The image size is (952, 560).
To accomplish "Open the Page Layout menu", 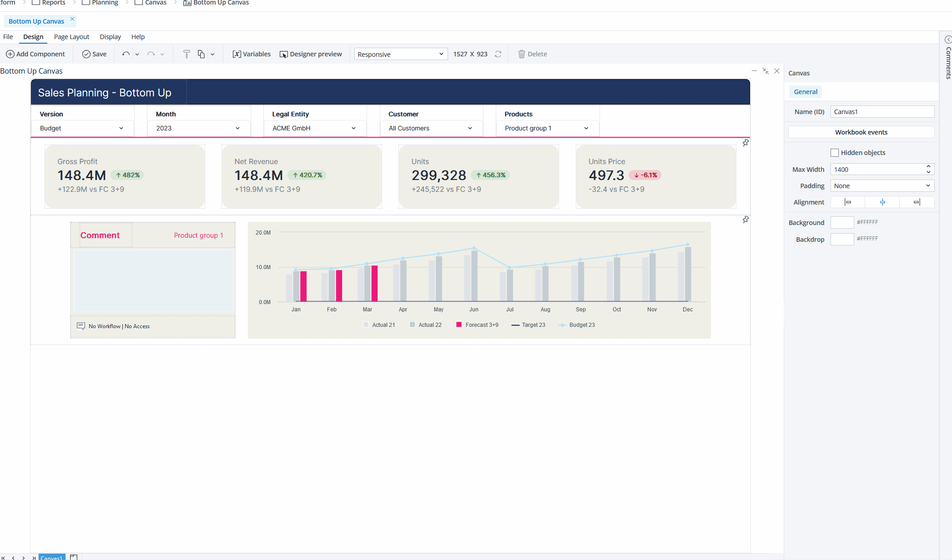I will click(71, 37).
